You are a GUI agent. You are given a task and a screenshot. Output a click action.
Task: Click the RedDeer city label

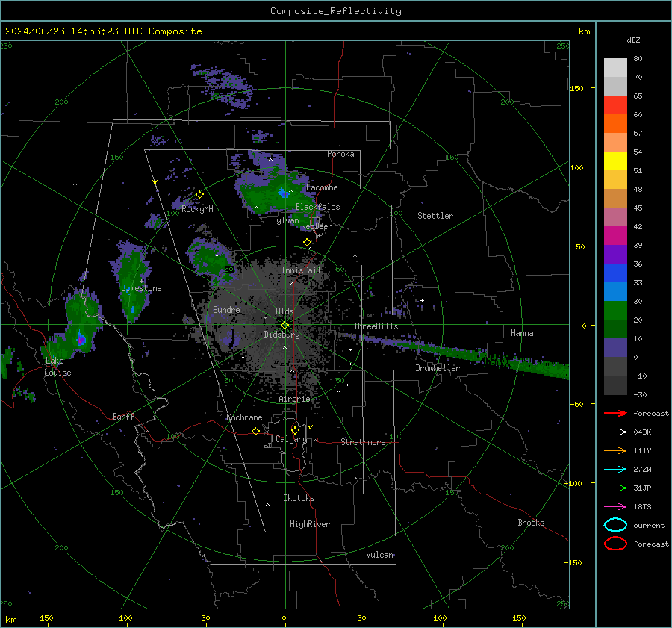[317, 226]
